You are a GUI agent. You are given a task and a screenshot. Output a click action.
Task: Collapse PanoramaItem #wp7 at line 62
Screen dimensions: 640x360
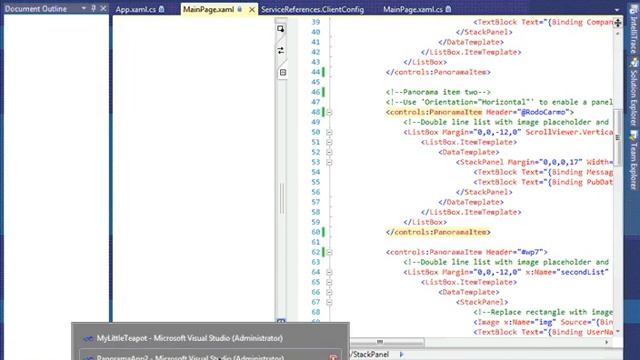point(329,252)
